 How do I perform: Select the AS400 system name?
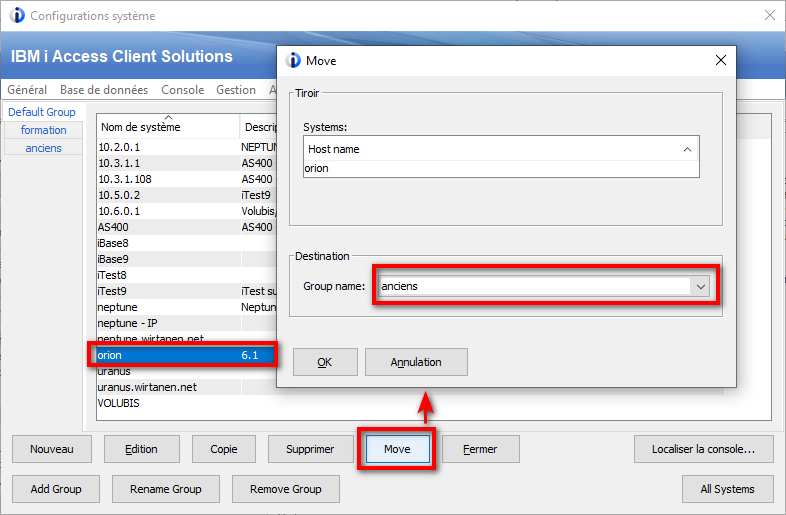point(113,227)
